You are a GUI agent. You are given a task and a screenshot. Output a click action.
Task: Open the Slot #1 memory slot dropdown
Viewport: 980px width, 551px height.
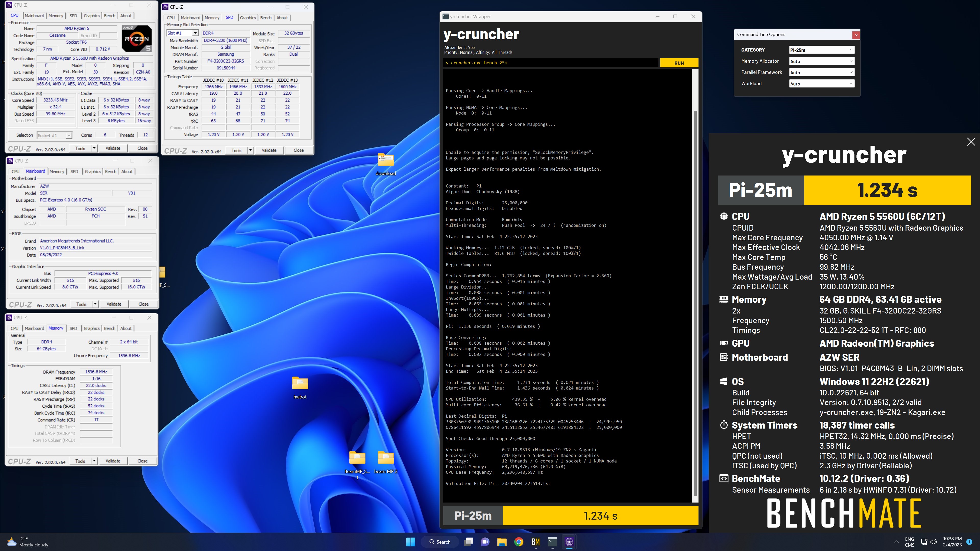coord(182,33)
